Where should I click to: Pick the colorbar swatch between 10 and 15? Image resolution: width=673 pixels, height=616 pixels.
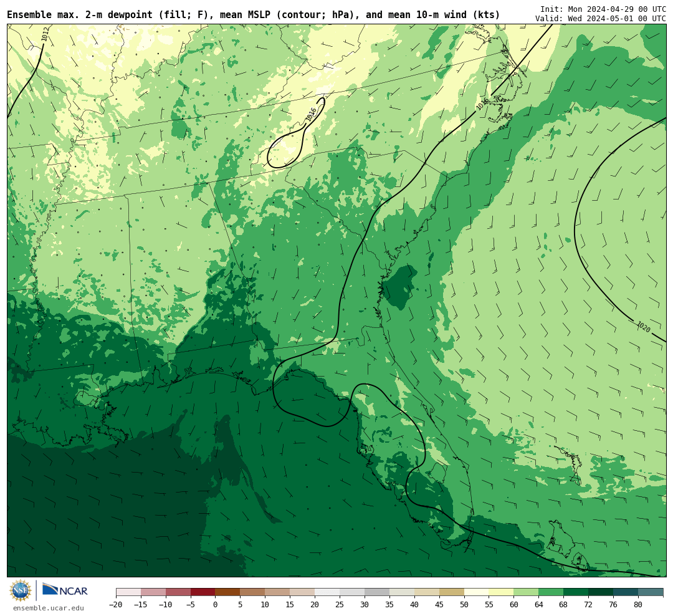(278, 592)
